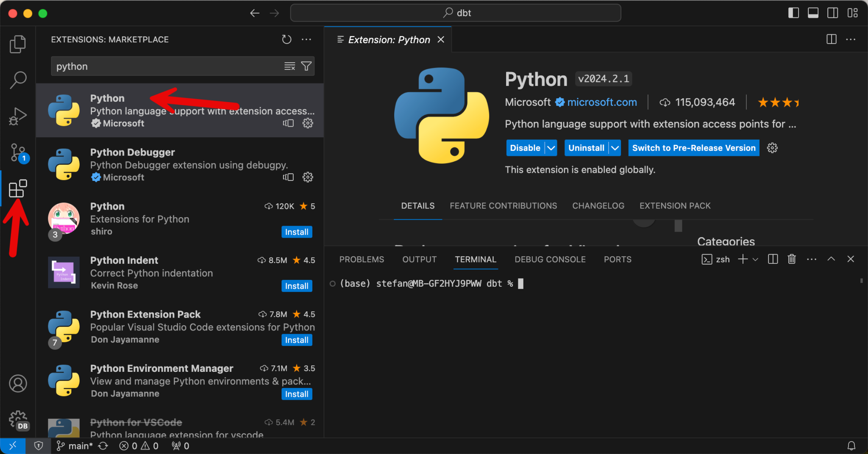The height and width of the screenshot is (454, 868).
Task: Toggle primary side bar visibility
Action: pos(793,13)
